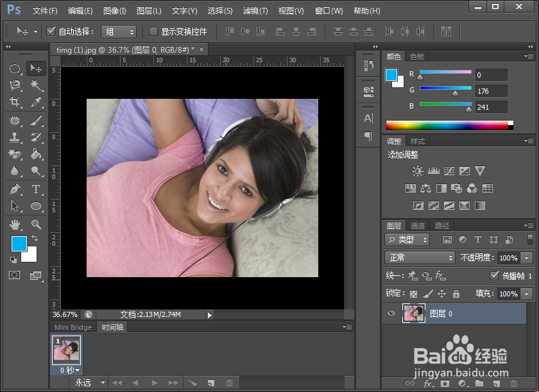This screenshot has height=392, width=539.
Task: Switch to the Mini Bridge tab
Action: [x=73, y=327]
